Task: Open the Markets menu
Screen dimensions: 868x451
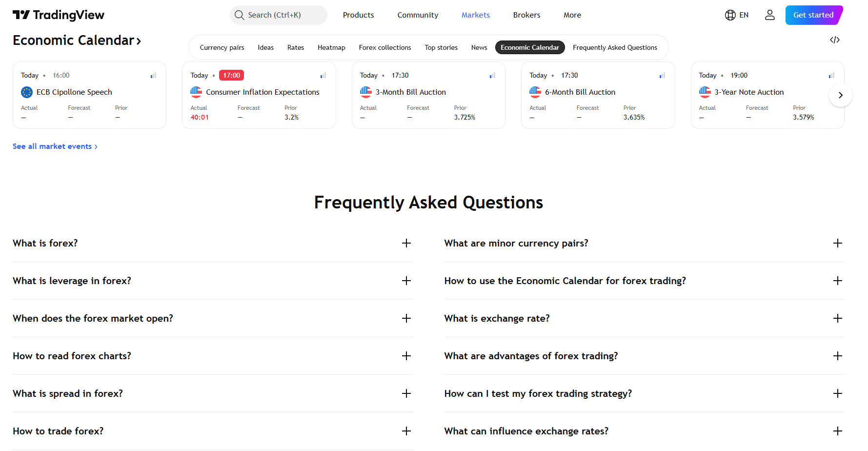Action: click(475, 15)
